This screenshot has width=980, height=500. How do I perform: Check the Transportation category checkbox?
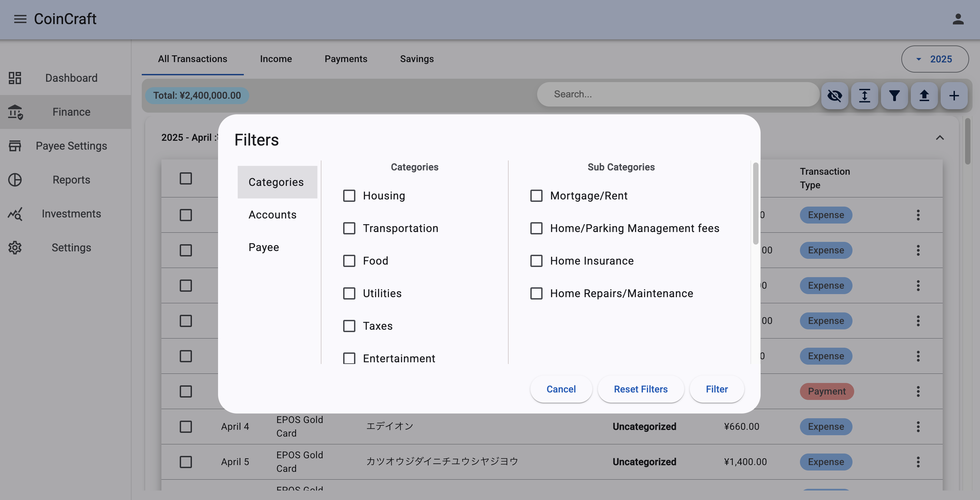point(349,228)
